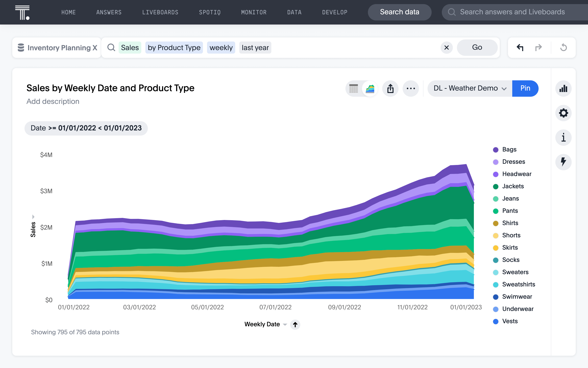Toggle the Jackets legend entry
This screenshot has width=588, height=368.
coord(508,186)
